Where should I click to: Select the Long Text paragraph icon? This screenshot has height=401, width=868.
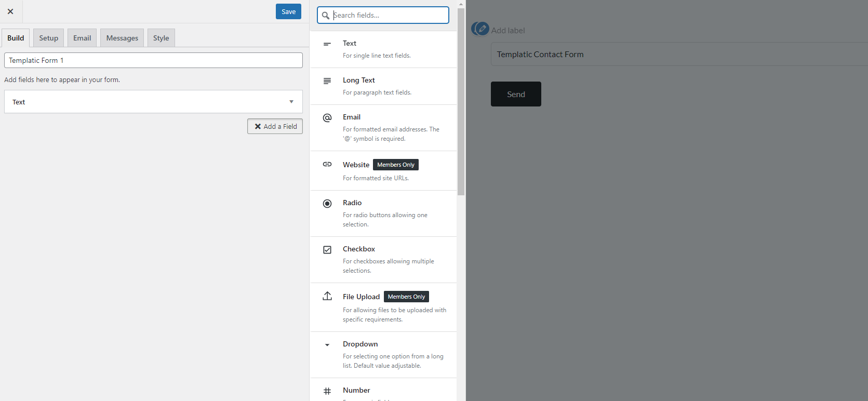(327, 81)
